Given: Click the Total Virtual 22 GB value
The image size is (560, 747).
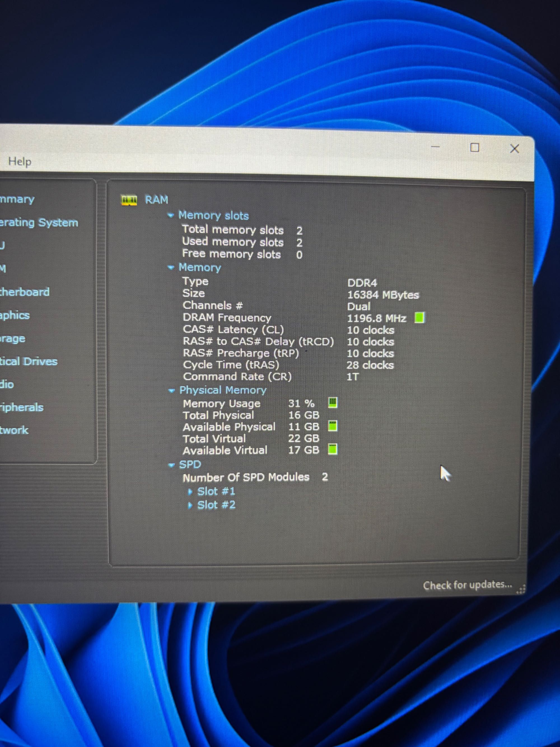Looking at the screenshot, I should (304, 438).
